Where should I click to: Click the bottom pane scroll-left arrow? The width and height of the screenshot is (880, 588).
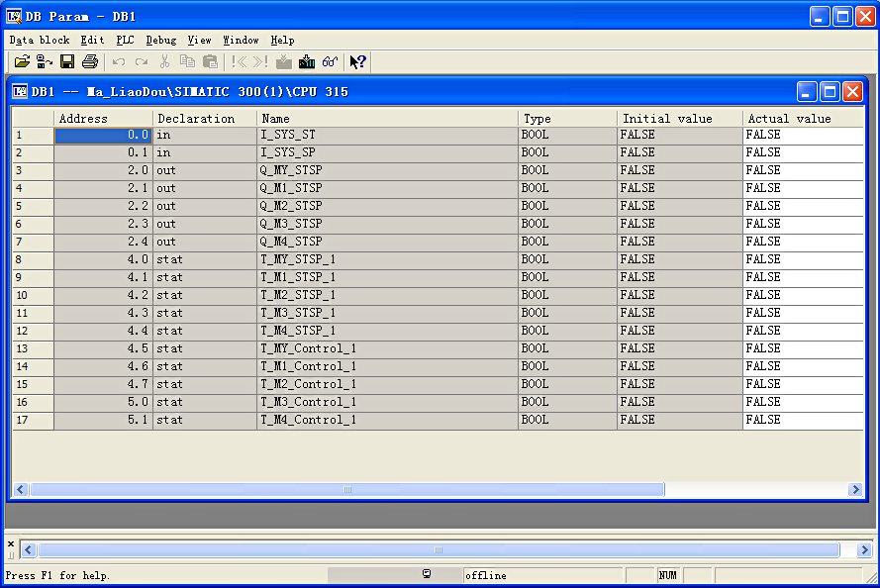[x=29, y=549]
